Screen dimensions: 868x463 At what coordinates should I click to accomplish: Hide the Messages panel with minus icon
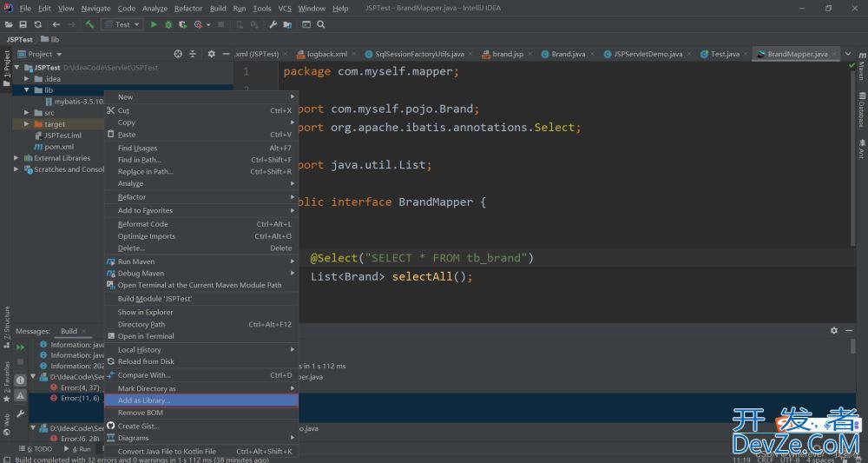(x=849, y=330)
